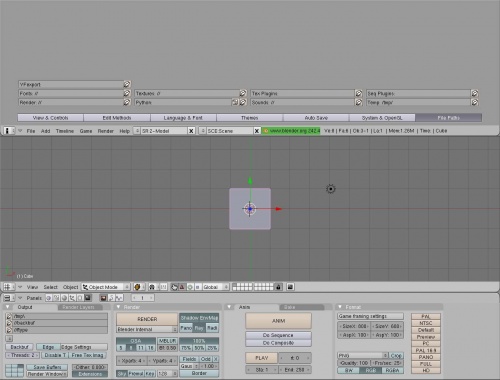Click the ANIM button
This screenshot has width=500, height=380.
[x=278, y=321]
